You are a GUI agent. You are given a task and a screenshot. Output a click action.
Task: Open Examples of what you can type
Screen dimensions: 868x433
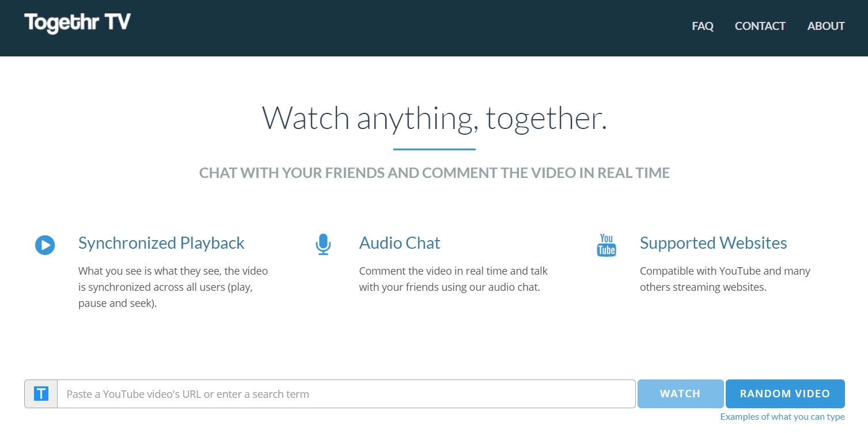(782, 417)
